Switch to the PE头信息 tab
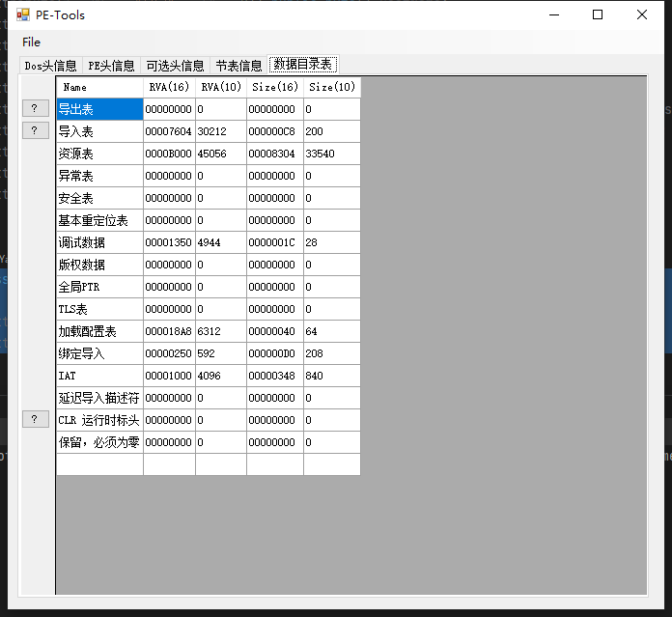The image size is (672, 617). (x=111, y=66)
